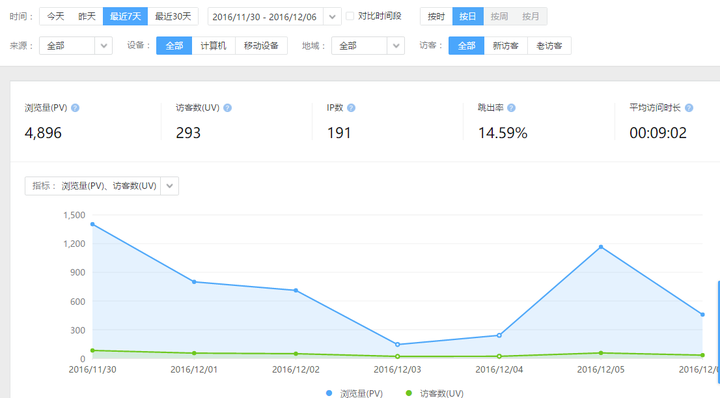Filter visitors by 老访客
The height and width of the screenshot is (398, 720).
click(x=549, y=45)
